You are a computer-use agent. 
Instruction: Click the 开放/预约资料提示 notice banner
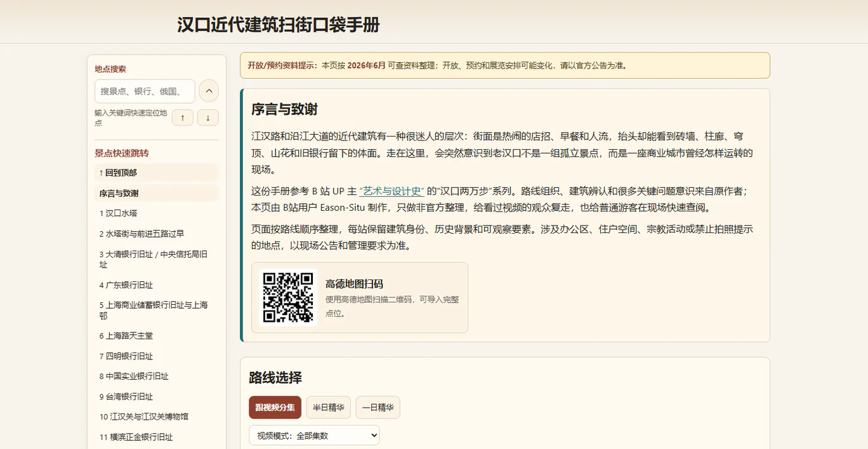[505, 65]
